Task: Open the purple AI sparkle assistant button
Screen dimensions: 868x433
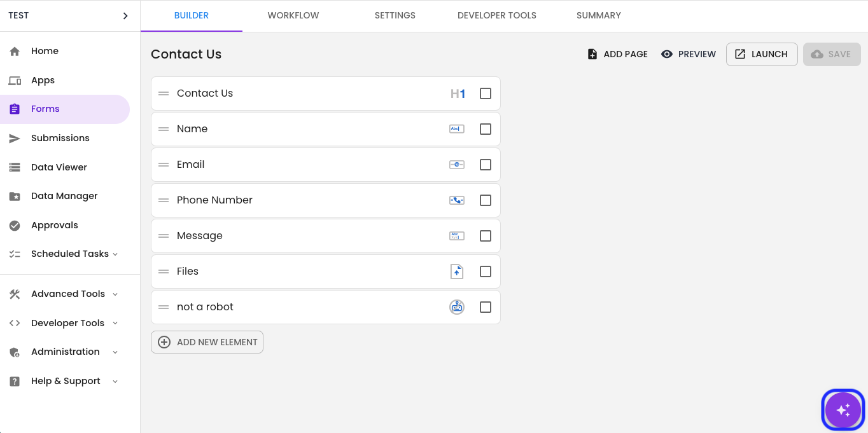Action: point(843,410)
